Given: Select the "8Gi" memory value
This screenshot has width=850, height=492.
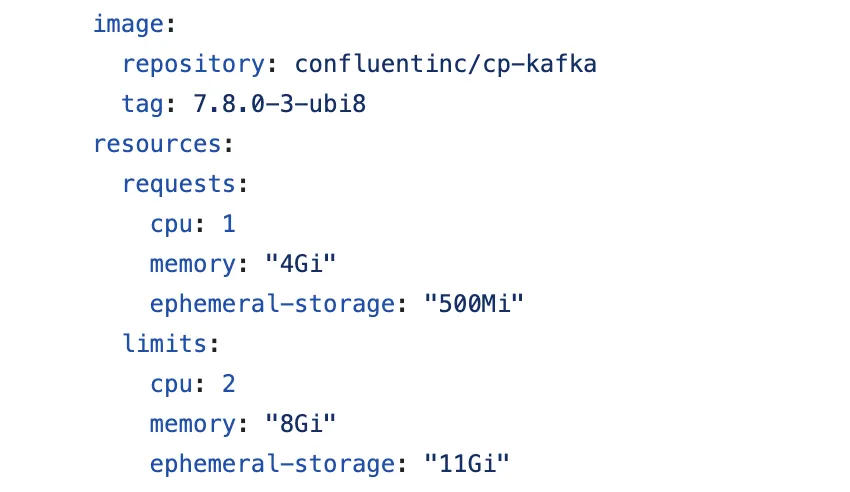Looking at the screenshot, I should click(300, 424).
